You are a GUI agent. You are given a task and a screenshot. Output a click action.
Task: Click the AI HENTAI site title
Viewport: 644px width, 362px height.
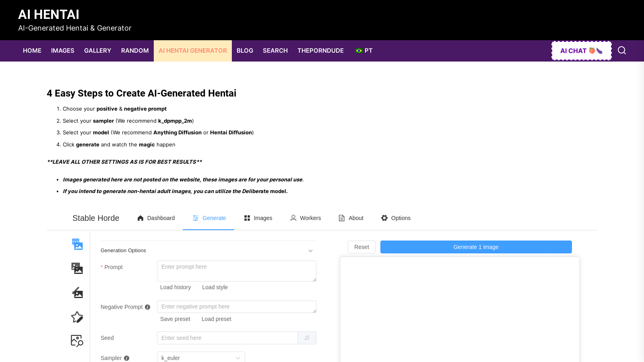[x=49, y=14]
